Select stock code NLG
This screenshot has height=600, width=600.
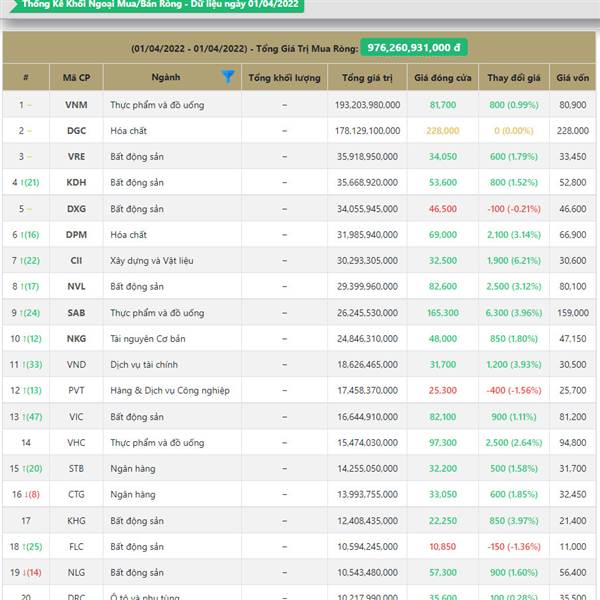pyautogui.click(x=76, y=572)
